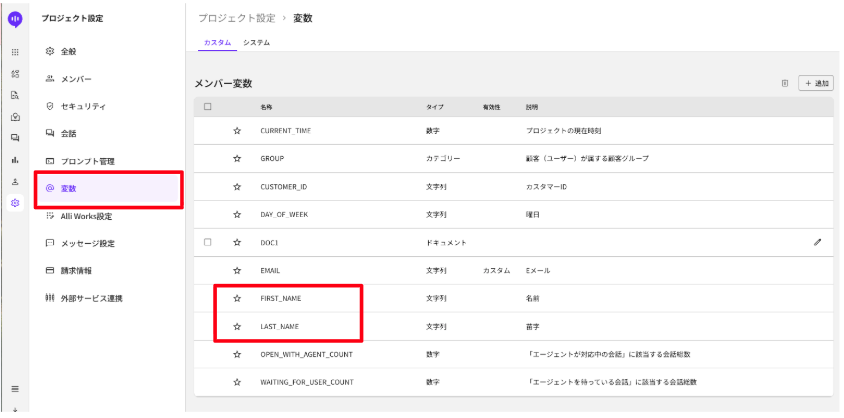This screenshot has width=844, height=418.
Task: Expand the hamburger menu at bottom left
Action: point(14,388)
